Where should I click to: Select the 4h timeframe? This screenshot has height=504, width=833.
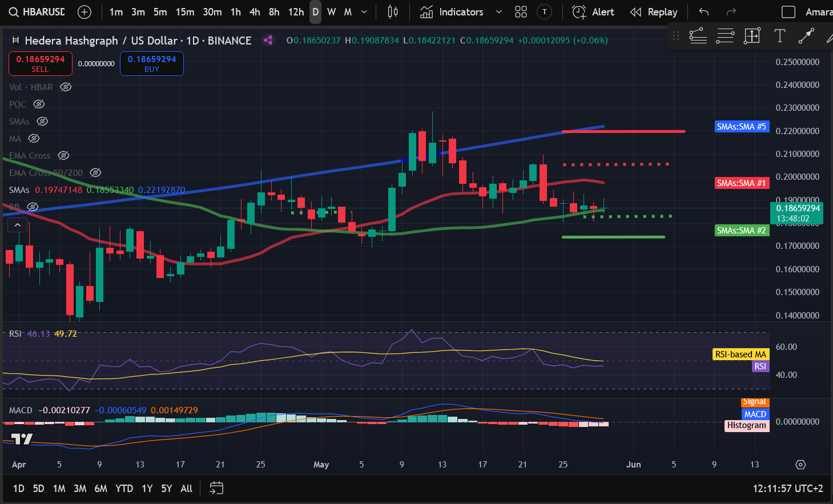[255, 12]
